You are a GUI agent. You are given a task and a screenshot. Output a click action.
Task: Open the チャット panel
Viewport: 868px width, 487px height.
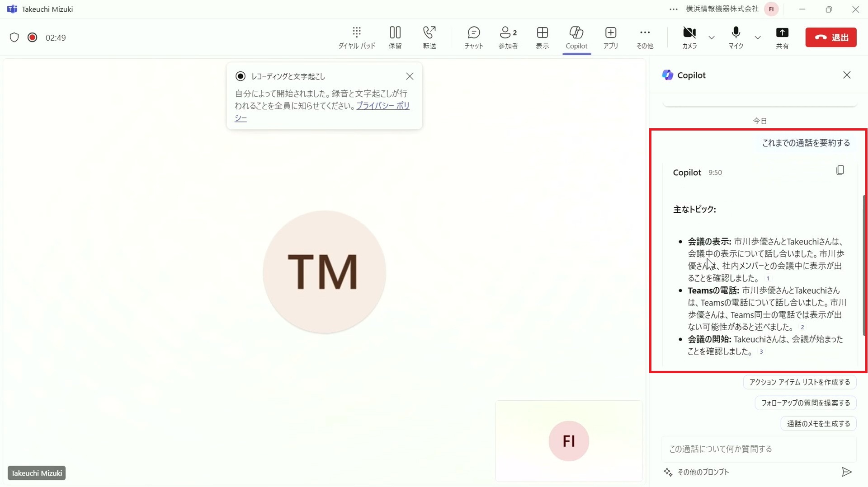pyautogui.click(x=474, y=37)
